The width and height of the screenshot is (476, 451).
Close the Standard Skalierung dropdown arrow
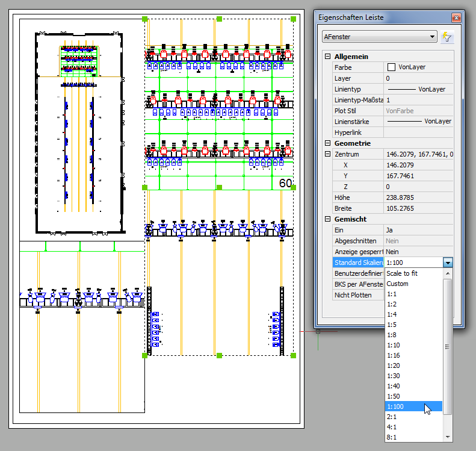(x=447, y=263)
